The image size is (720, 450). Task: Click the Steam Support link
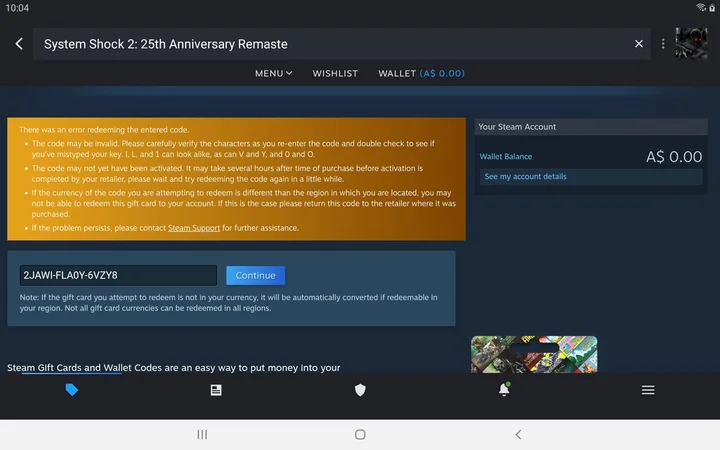point(194,228)
